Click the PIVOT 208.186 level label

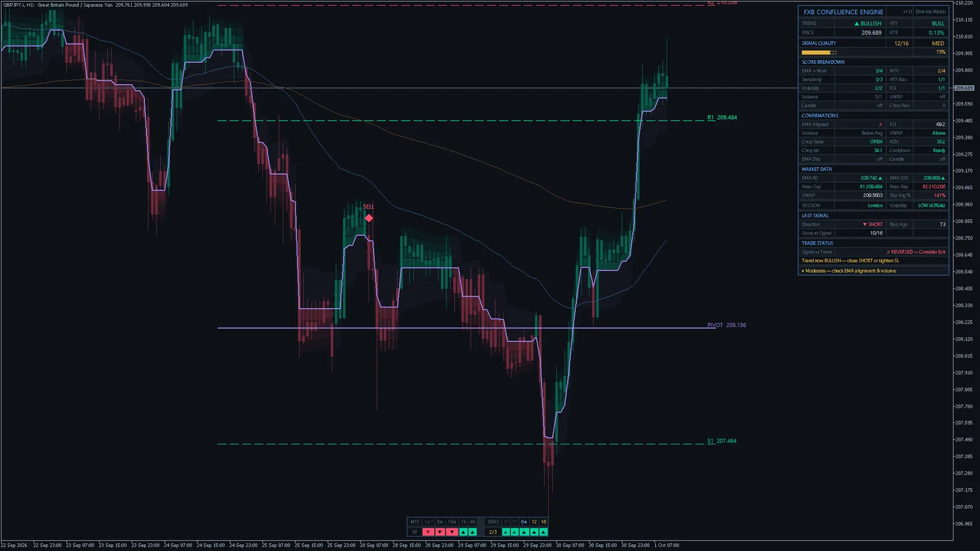(x=726, y=325)
